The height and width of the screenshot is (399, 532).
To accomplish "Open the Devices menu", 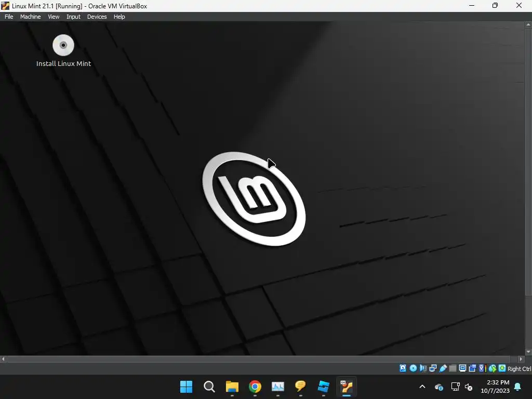I will 97,17.
